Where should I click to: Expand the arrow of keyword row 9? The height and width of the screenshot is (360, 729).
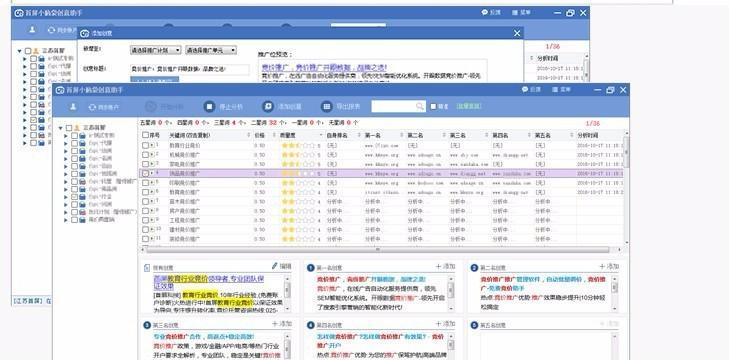coord(152,220)
